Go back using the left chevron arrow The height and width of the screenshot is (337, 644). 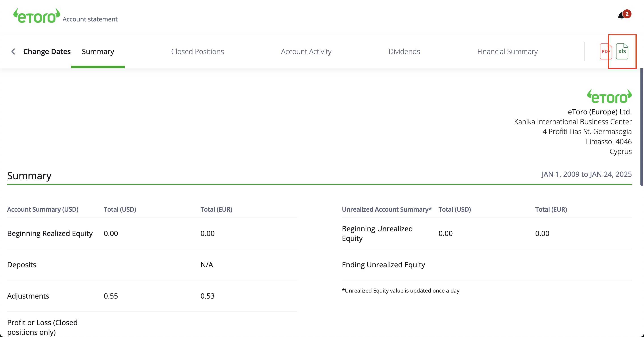pyautogui.click(x=13, y=51)
